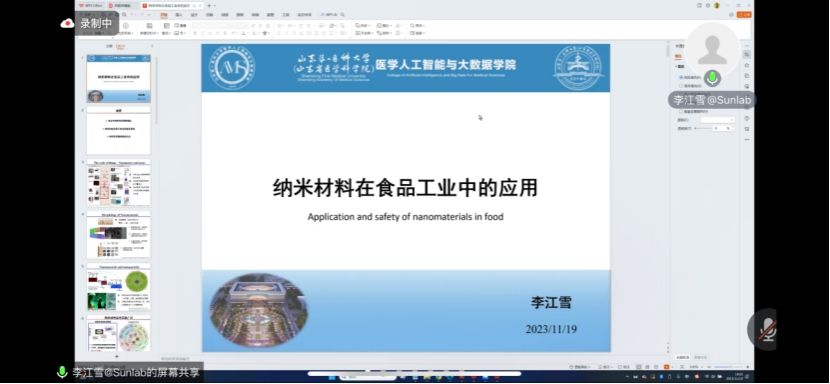Click the add slide plus below the thumbnails
Viewport: 830px width, 384px height.
tap(117, 356)
